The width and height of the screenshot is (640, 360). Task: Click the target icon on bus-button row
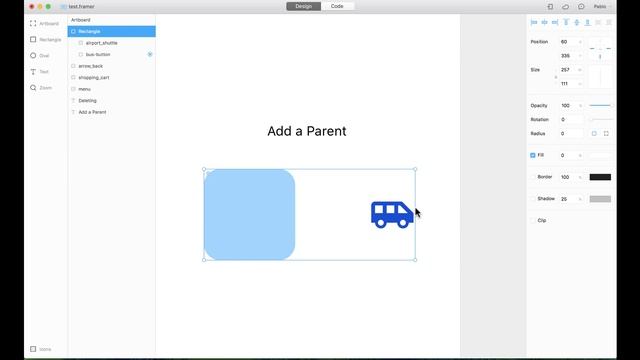pyautogui.click(x=150, y=54)
